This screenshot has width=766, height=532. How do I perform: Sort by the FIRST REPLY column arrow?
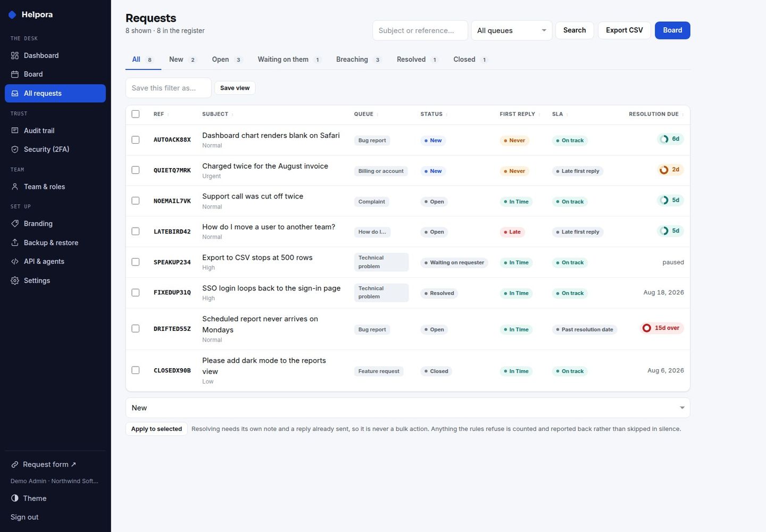tap(539, 114)
